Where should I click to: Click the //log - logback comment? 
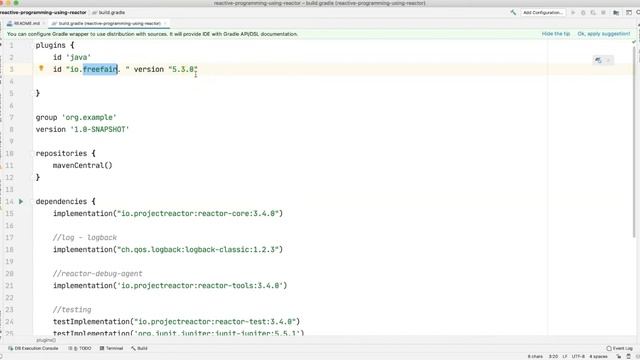[x=84, y=238]
